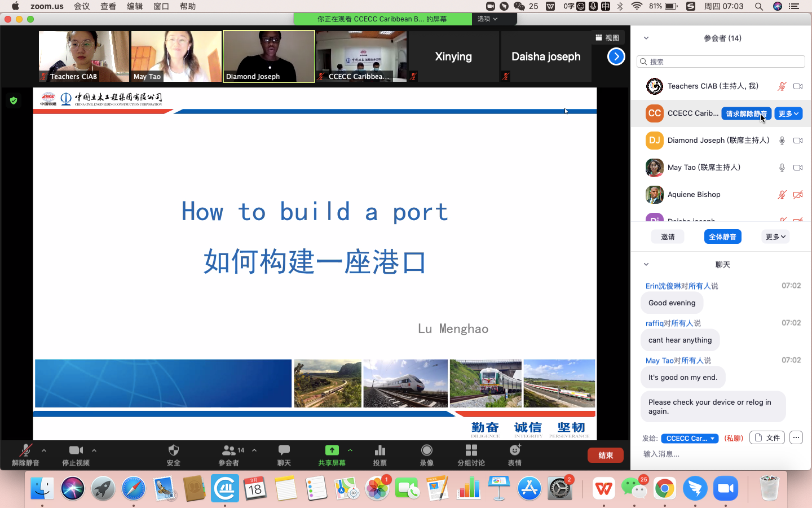This screenshot has width=812, height=508.
Task: Collapse the participants panel with its chevron
Action: [646, 38]
